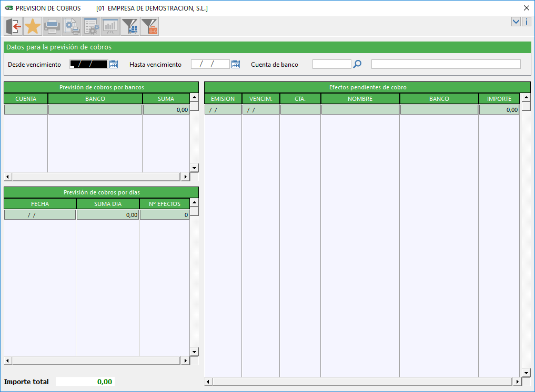Select the NOMBRE column header
The image size is (535, 392).
click(360, 99)
